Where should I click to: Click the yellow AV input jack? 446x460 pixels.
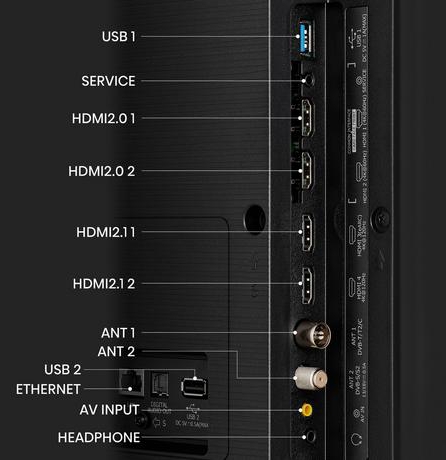pyautogui.click(x=306, y=410)
